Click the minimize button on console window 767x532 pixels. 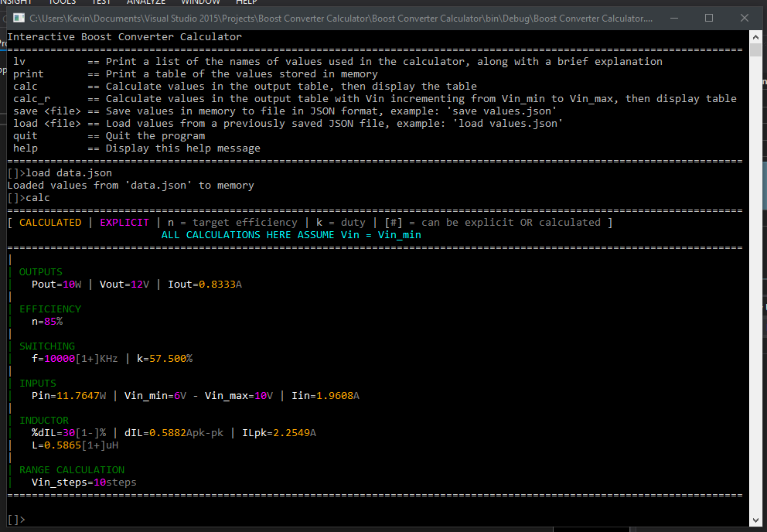[673, 17]
